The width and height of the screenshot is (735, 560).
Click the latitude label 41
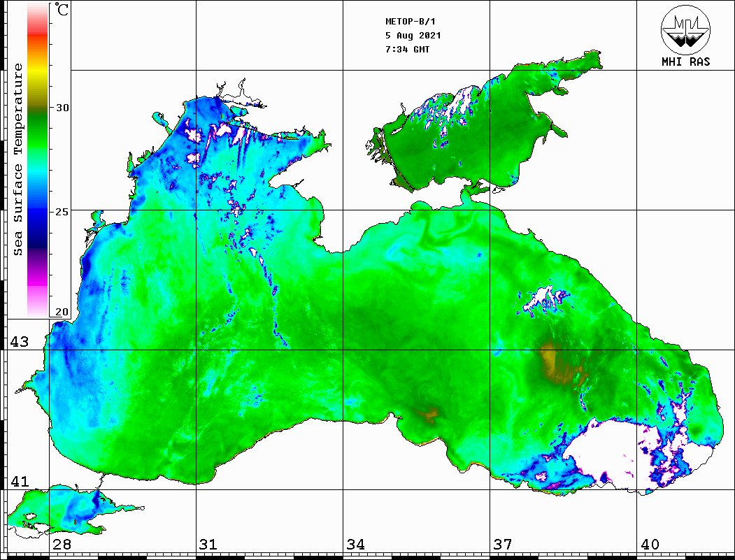pyautogui.click(x=19, y=482)
